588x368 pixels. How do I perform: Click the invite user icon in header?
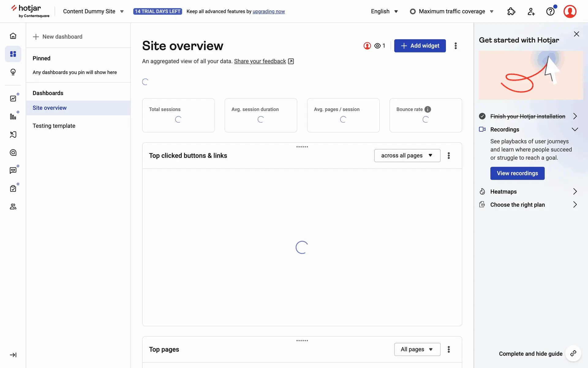(x=531, y=11)
